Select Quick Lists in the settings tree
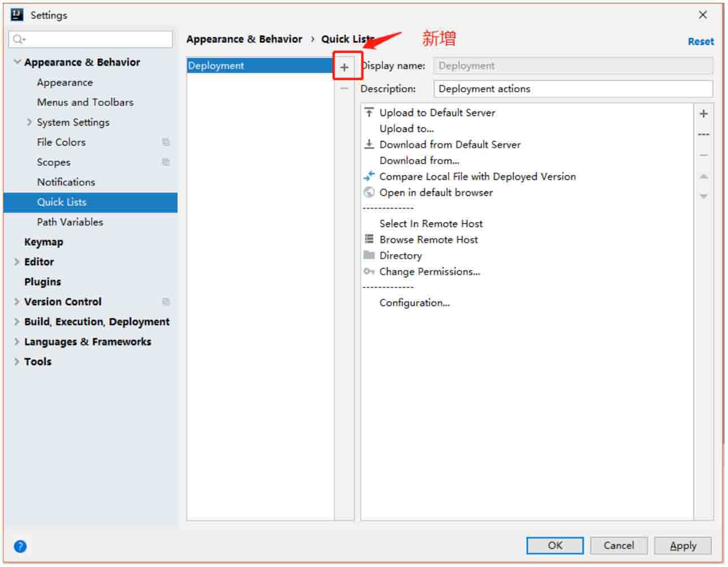The image size is (728, 567). click(x=91, y=202)
